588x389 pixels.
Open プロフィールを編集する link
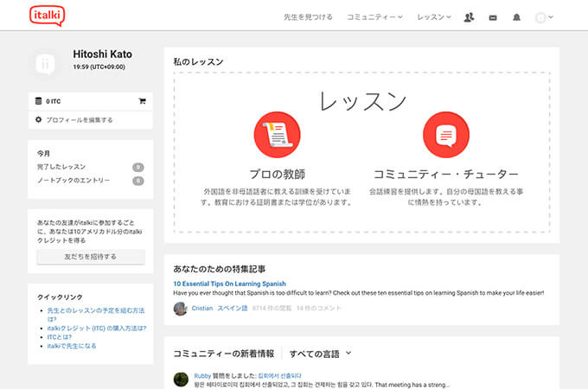click(80, 120)
